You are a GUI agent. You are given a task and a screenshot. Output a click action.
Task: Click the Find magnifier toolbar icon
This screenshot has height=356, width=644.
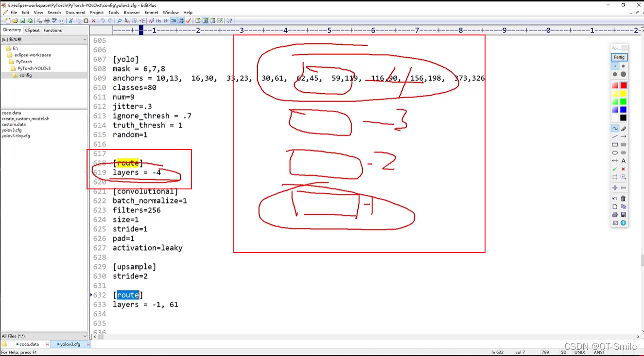(119, 21)
